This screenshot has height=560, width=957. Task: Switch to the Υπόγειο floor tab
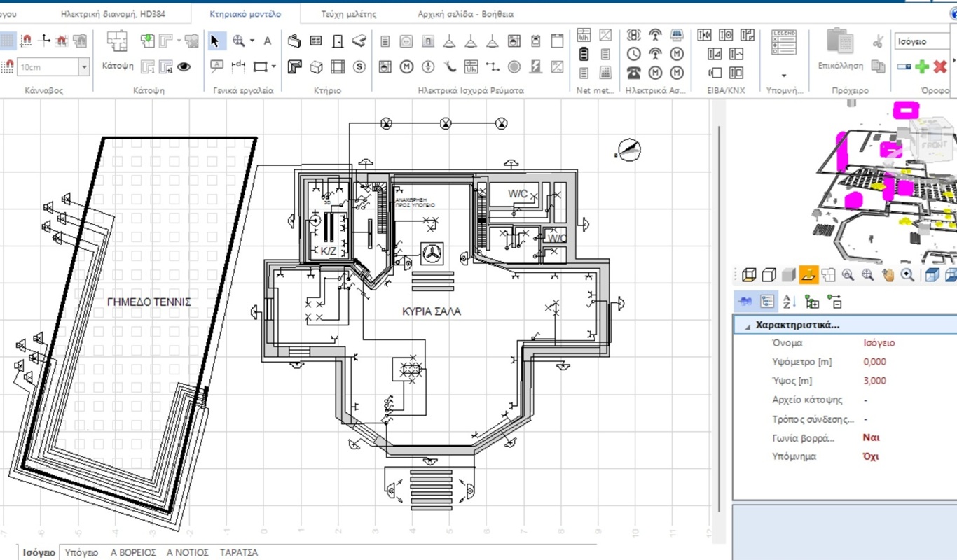pos(81,552)
